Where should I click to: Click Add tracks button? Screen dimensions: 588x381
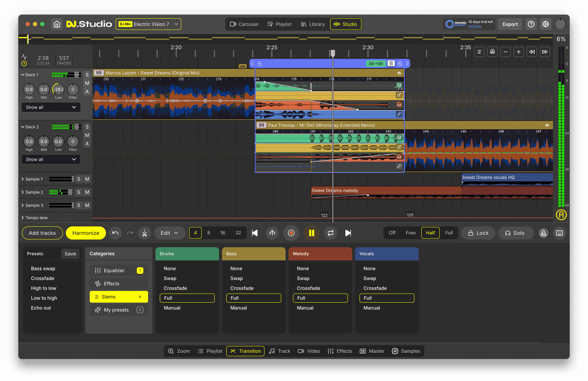42,233
